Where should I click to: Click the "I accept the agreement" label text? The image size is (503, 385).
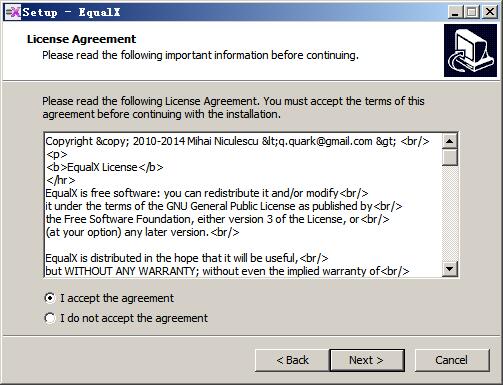(117, 298)
